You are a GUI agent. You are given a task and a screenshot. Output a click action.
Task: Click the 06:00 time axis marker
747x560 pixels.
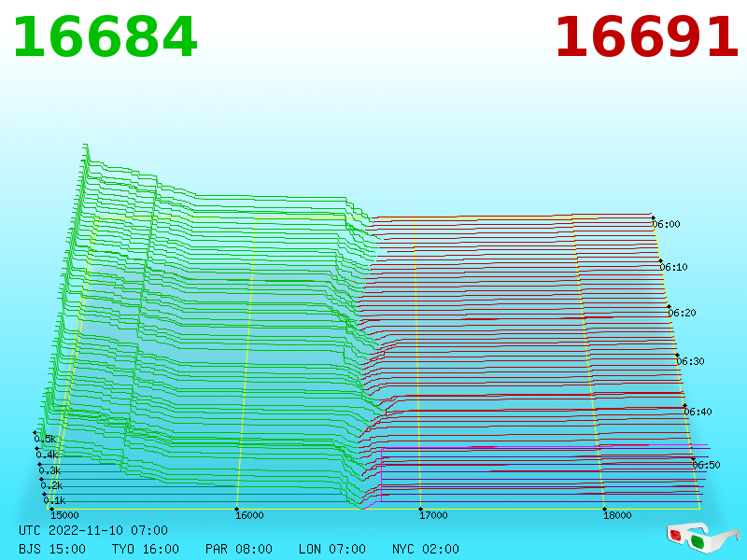click(666, 224)
